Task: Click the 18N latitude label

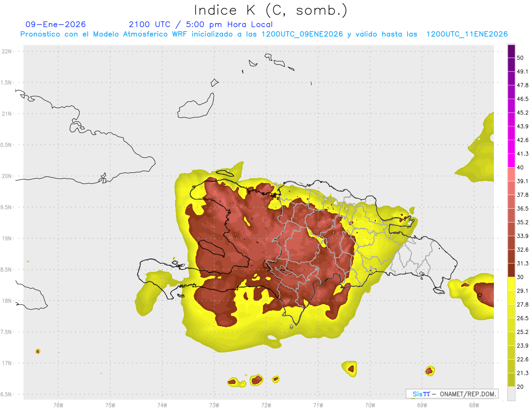Action: [7, 301]
